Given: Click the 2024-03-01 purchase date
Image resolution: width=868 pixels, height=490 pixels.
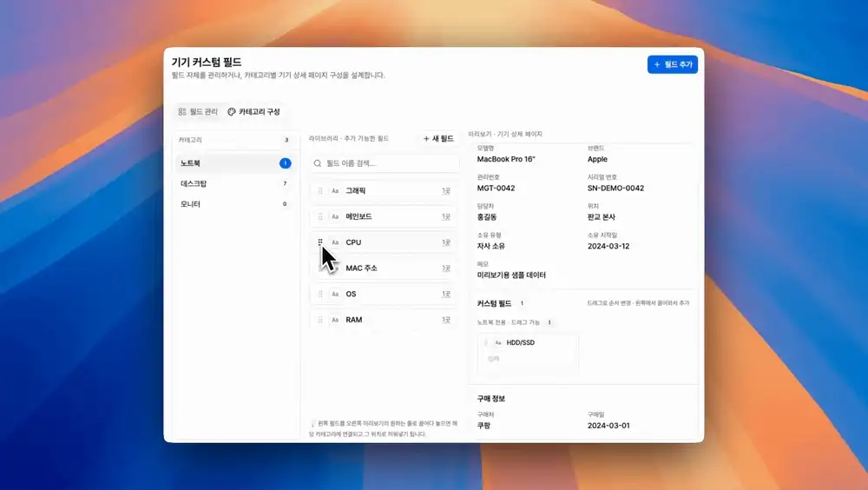Looking at the screenshot, I should (608, 426).
